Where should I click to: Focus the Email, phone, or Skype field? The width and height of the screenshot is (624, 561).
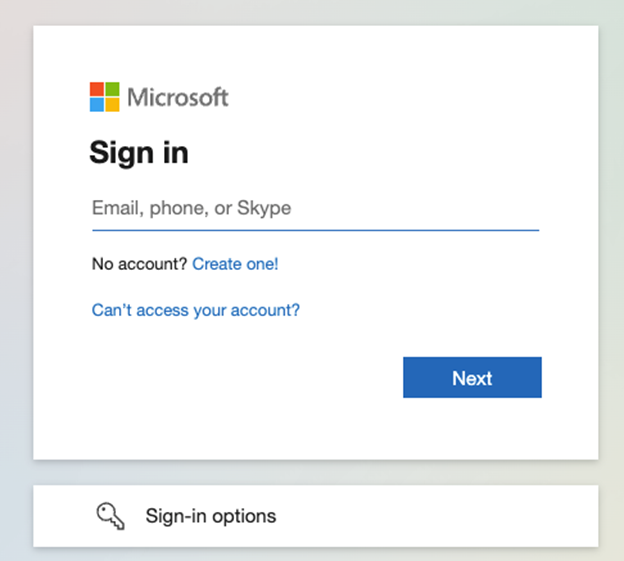316,208
